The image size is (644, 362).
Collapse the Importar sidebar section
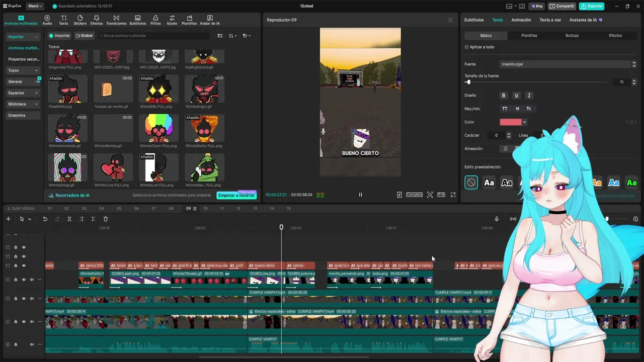coord(23,37)
